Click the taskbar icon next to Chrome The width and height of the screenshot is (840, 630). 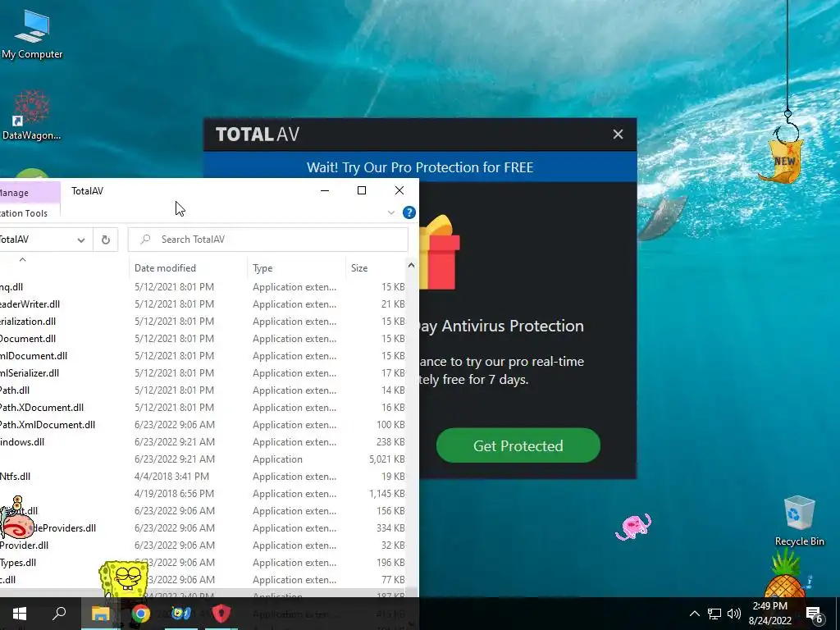coord(181,614)
